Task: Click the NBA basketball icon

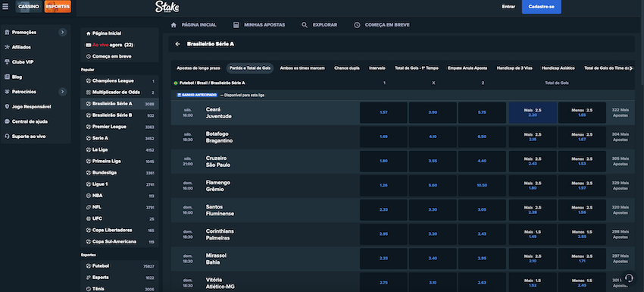Action: tap(89, 196)
